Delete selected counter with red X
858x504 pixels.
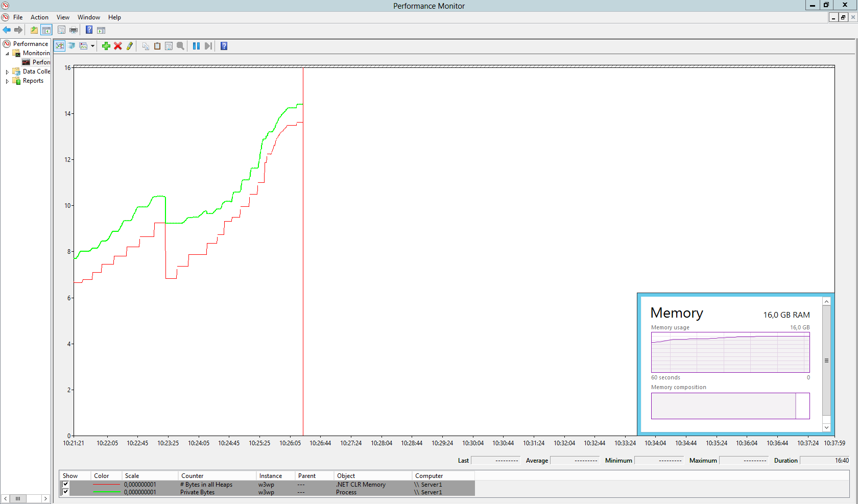point(118,46)
